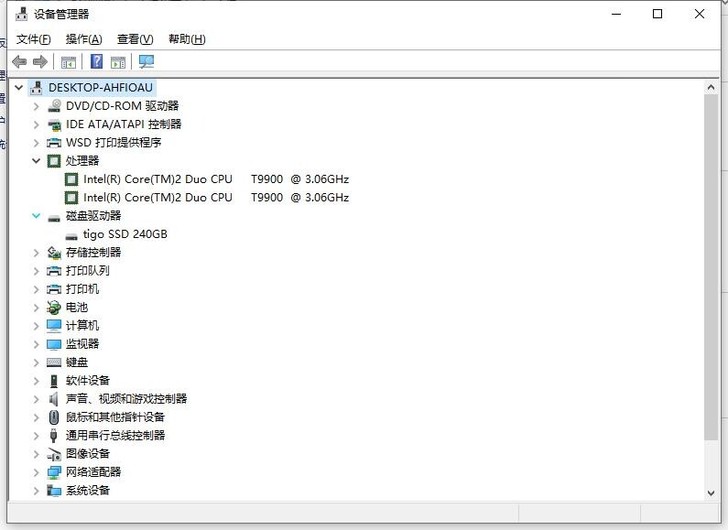Click the 软件设备 icon

[54, 381]
